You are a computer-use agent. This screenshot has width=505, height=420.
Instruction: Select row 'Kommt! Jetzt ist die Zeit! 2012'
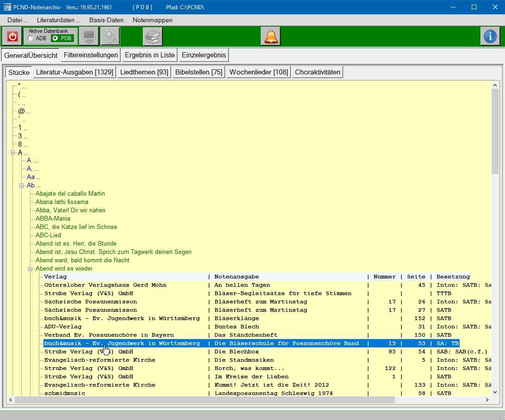pyautogui.click(x=267, y=385)
